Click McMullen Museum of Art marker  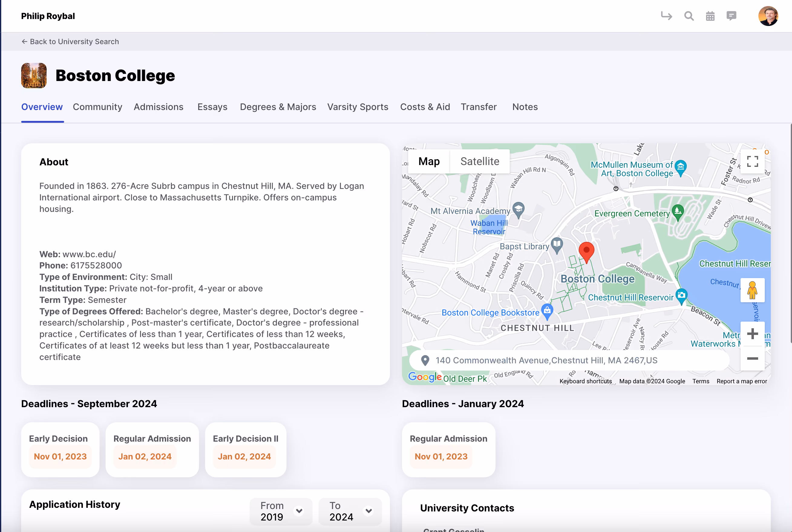(680, 168)
